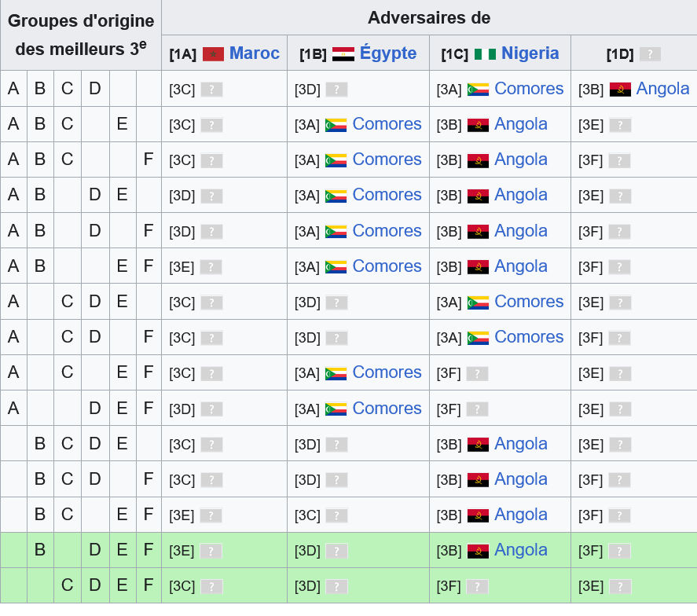Click the "Groupes d'origine des meilleurs 3e" header
The height and width of the screenshot is (616, 697).
tap(81, 35)
